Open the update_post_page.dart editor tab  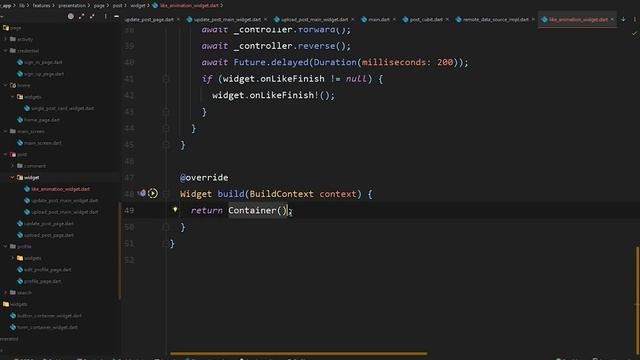[x=149, y=20]
